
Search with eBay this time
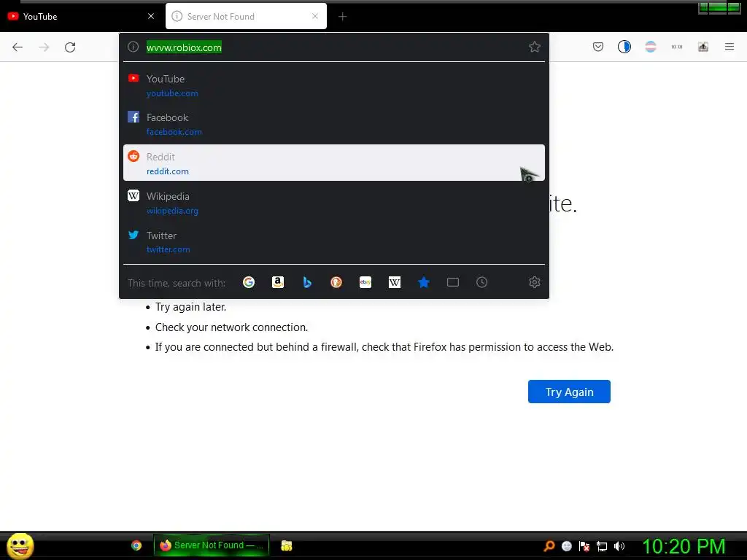tap(365, 282)
